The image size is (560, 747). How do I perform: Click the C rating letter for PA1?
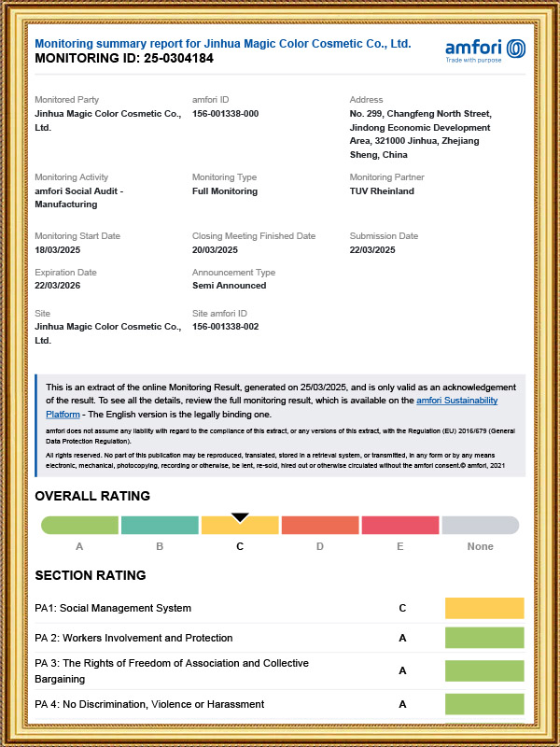coord(402,609)
